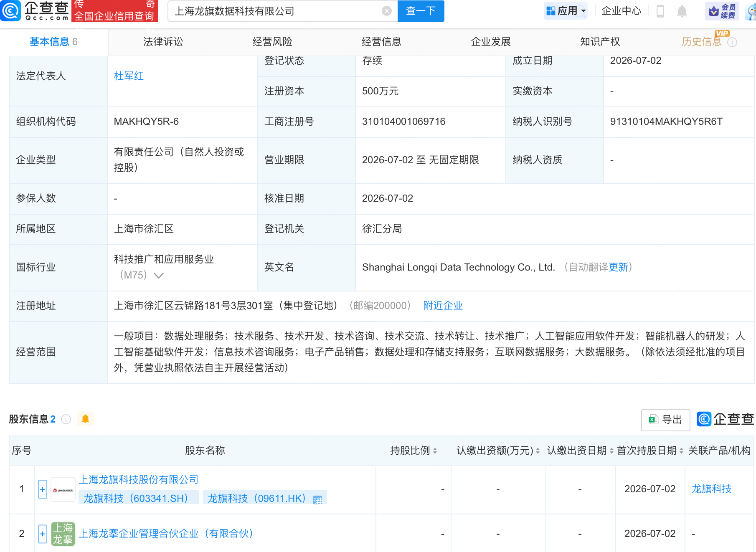Click the green 上海龙搴 logo badge
This screenshot has height=552, width=756.
pos(63,534)
